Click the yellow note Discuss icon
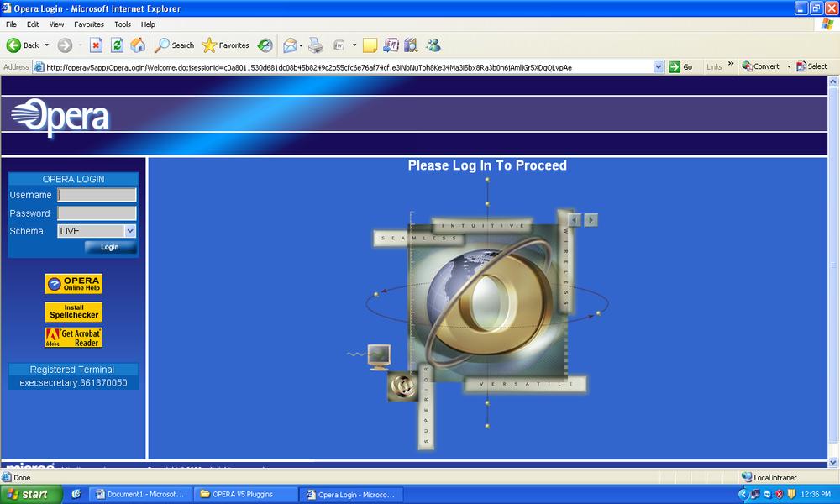This screenshot has width=840, height=504. pos(370,45)
